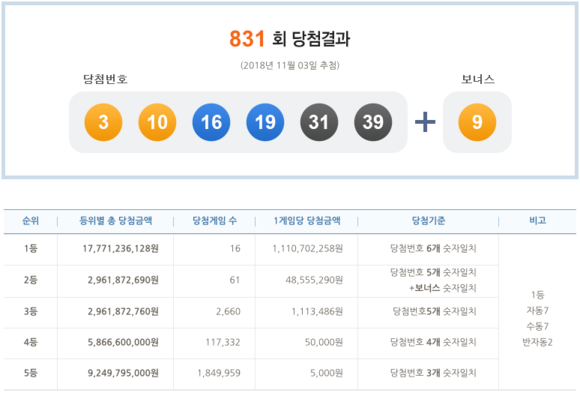Select the 4등 per-game amount 50,000원
The height and width of the screenshot is (393, 580).
pos(324,342)
